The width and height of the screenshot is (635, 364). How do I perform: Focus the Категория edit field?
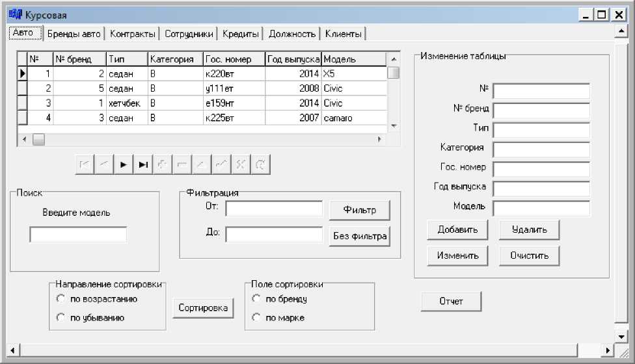541,149
